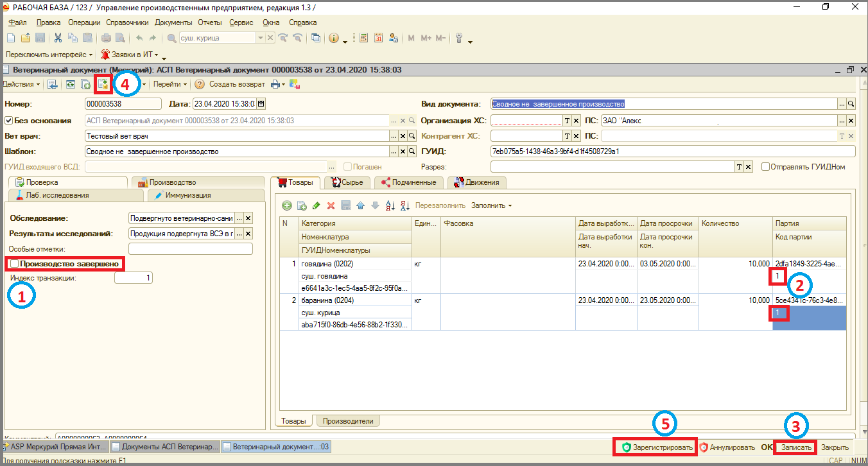Image resolution: width=868 pixels, height=466 pixels.
Task: Open the calendar icon in the main toolbar
Action: pyautogui.click(x=378, y=38)
